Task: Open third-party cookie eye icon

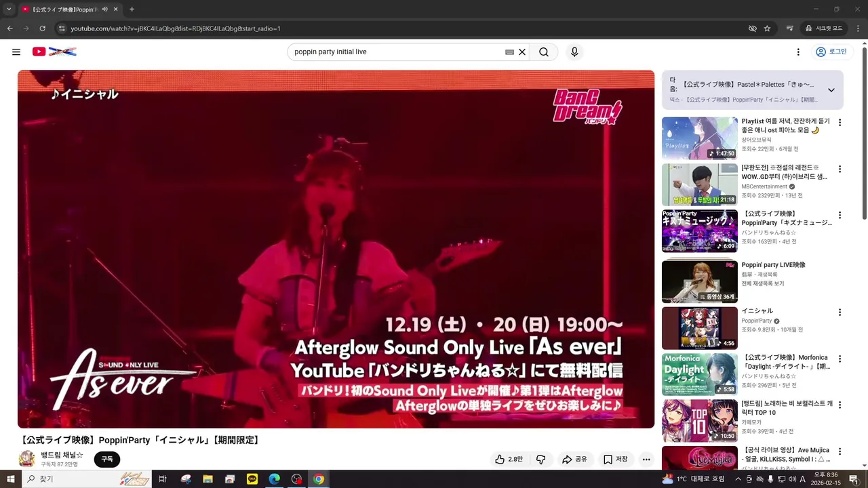Action: tap(752, 28)
